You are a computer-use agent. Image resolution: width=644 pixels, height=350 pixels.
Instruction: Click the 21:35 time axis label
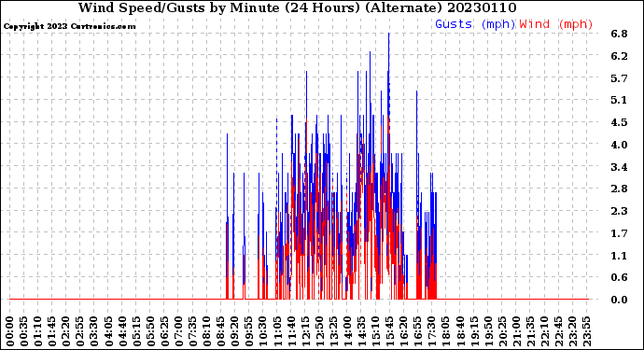click(x=530, y=331)
